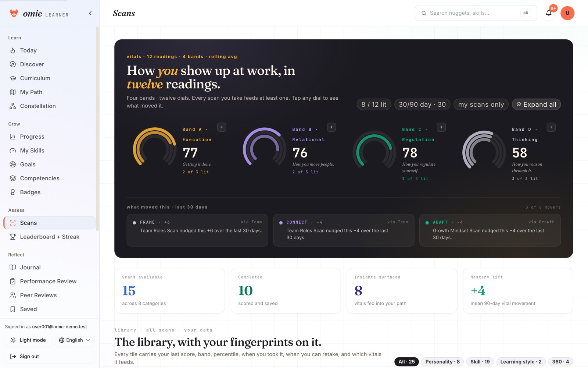Open Curriculum via its graduation cap icon

pos(13,78)
